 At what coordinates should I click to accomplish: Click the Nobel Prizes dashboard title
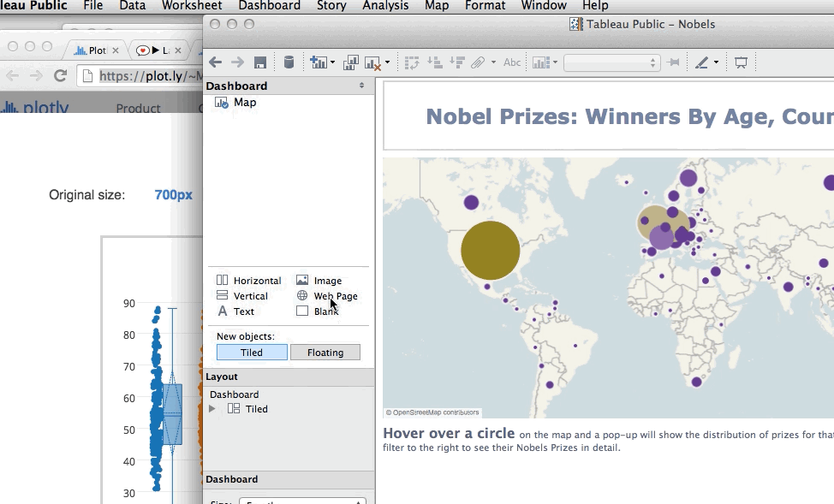[x=629, y=116]
